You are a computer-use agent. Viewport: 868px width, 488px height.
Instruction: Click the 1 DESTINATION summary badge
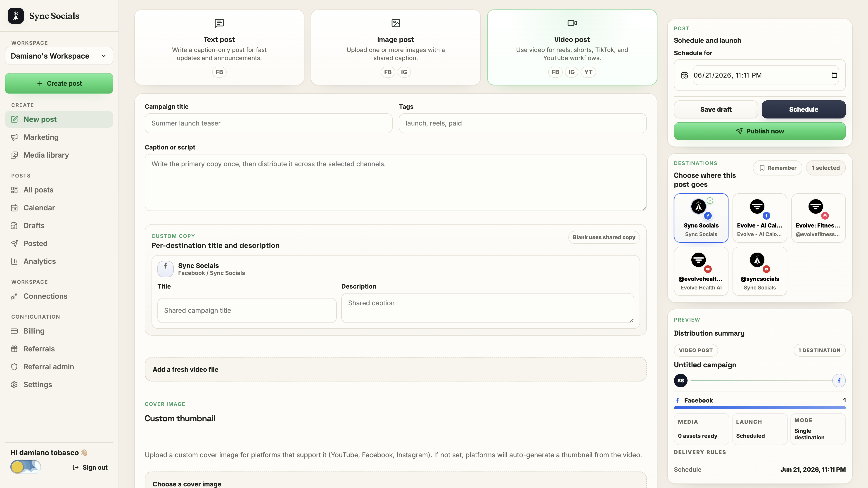[819, 350]
